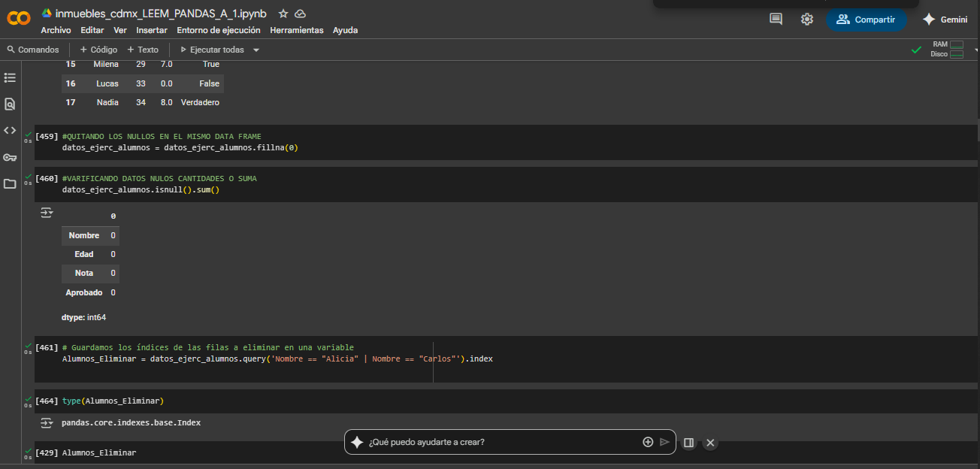Open the Archivo menu
980x469 pixels.
pyautogui.click(x=56, y=30)
